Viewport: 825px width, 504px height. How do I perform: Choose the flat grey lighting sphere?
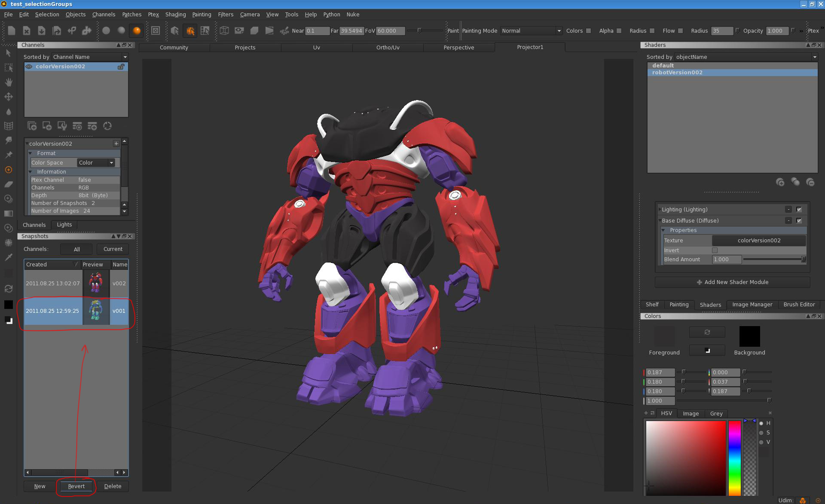pos(106,31)
